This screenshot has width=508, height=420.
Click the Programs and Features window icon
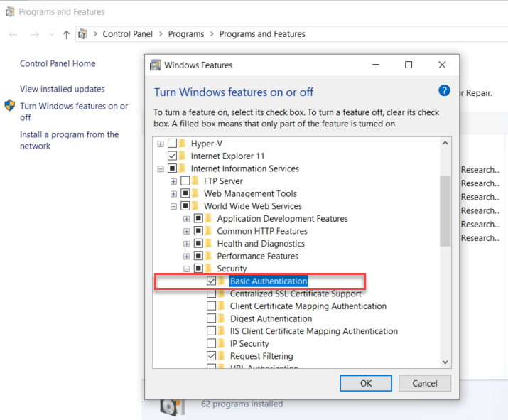click(10, 12)
